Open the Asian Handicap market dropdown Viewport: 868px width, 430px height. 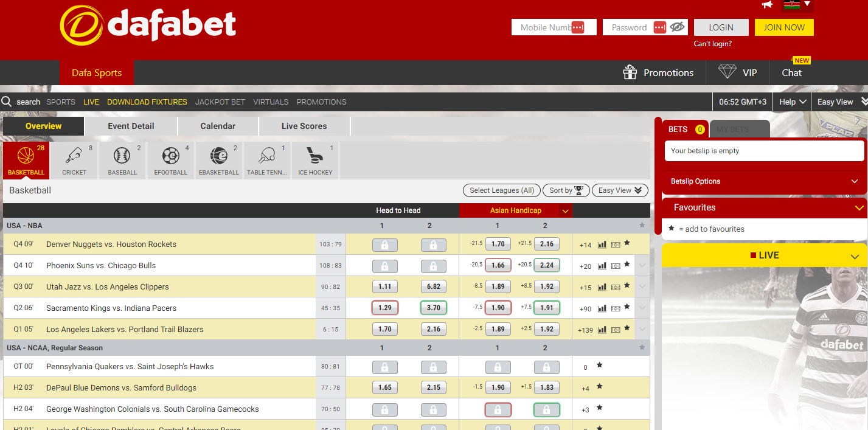coord(566,211)
